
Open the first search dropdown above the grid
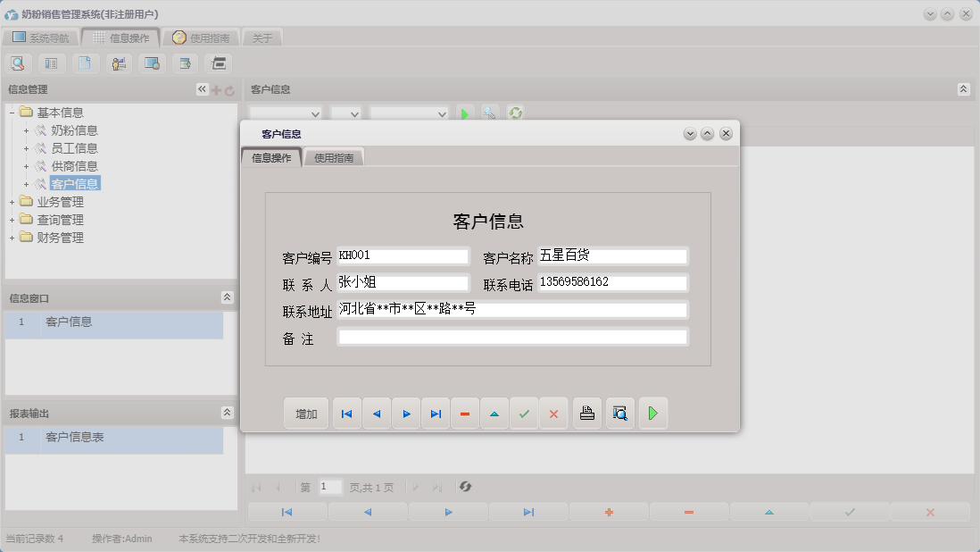point(284,113)
